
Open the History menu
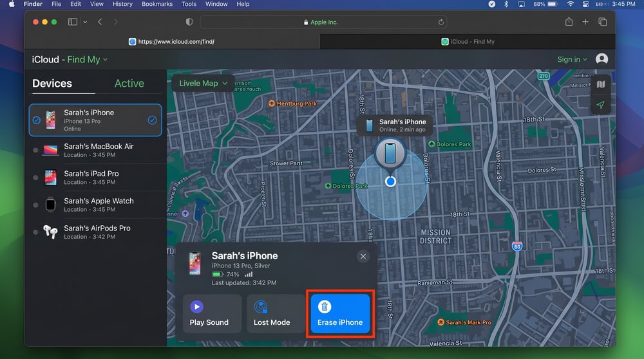coord(122,4)
